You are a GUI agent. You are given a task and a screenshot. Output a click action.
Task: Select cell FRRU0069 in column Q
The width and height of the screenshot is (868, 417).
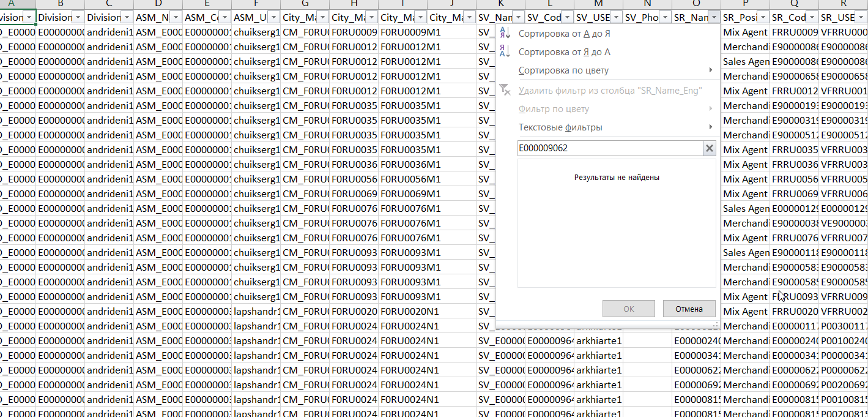795,193
